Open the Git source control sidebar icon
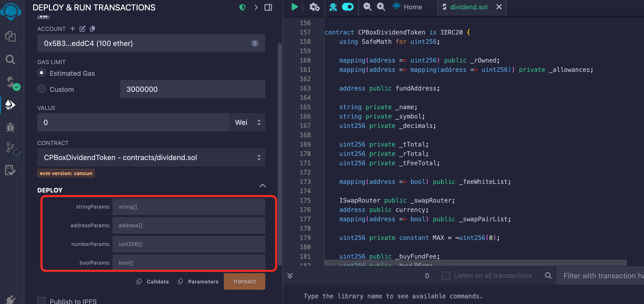The image size is (644, 304). (x=12, y=149)
